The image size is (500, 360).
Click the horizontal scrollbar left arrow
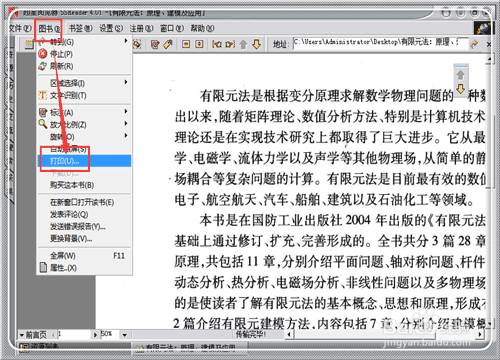289,334
